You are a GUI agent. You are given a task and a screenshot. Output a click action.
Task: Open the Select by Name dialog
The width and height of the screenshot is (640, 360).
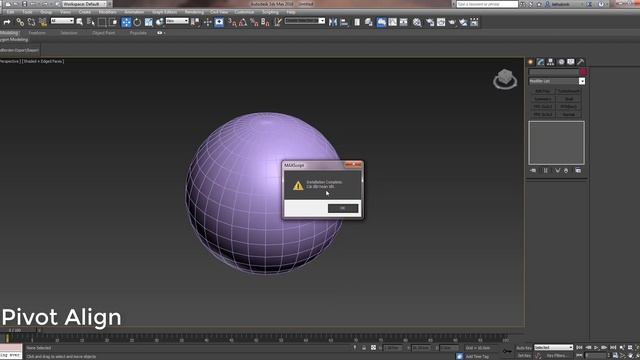[91, 22]
